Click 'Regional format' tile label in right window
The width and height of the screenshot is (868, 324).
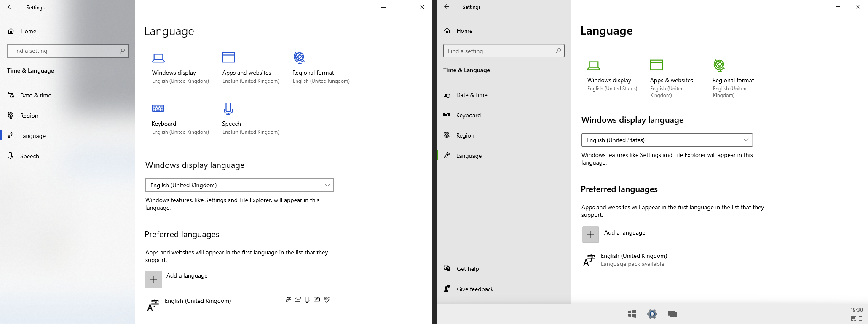(733, 80)
